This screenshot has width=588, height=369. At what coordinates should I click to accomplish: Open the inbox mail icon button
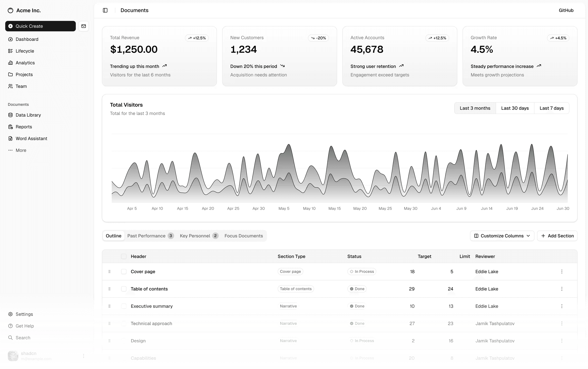tap(83, 26)
